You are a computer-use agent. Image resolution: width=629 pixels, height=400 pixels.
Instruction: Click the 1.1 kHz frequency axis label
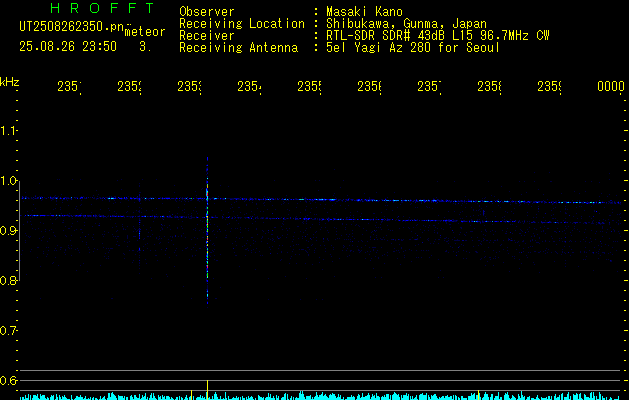point(8,131)
